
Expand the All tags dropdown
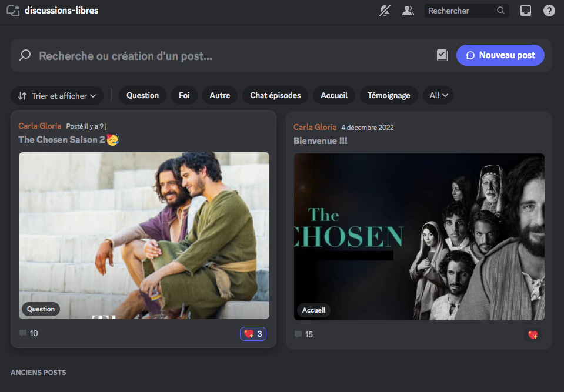[x=438, y=96]
